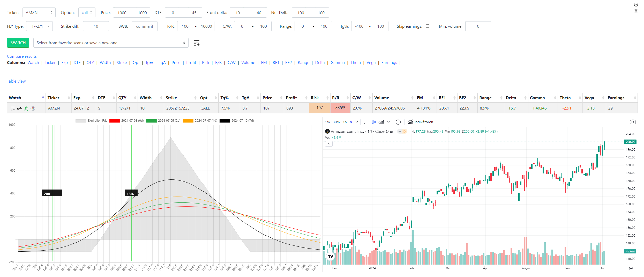Click the Amazon logo in chart legend
Image resolution: width=644 pixels, height=277 pixels.
coord(327,131)
